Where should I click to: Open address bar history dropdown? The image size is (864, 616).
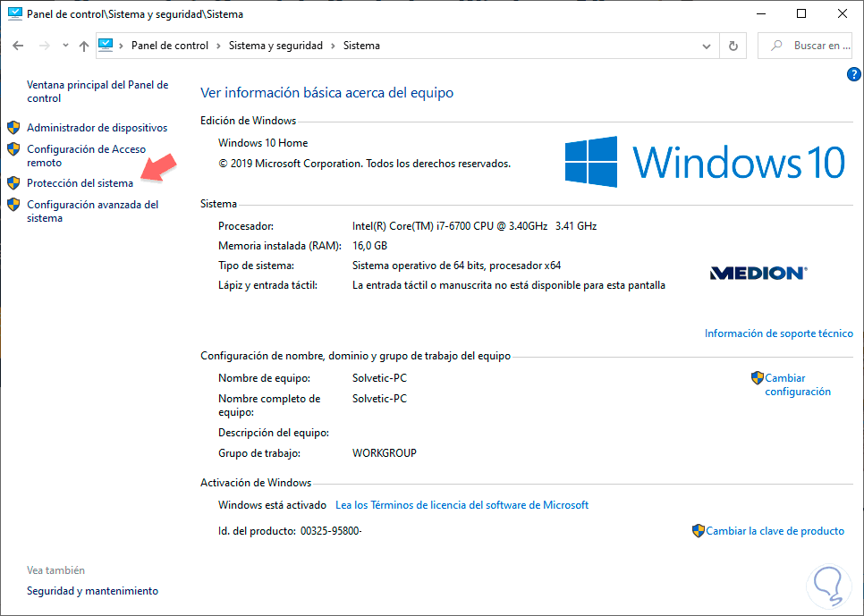(707, 46)
